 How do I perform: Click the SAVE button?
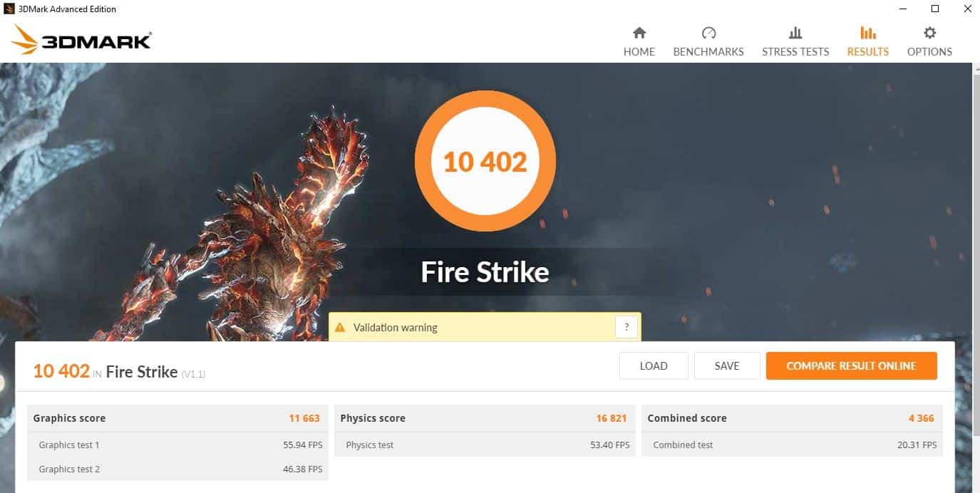(x=727, y=365)
